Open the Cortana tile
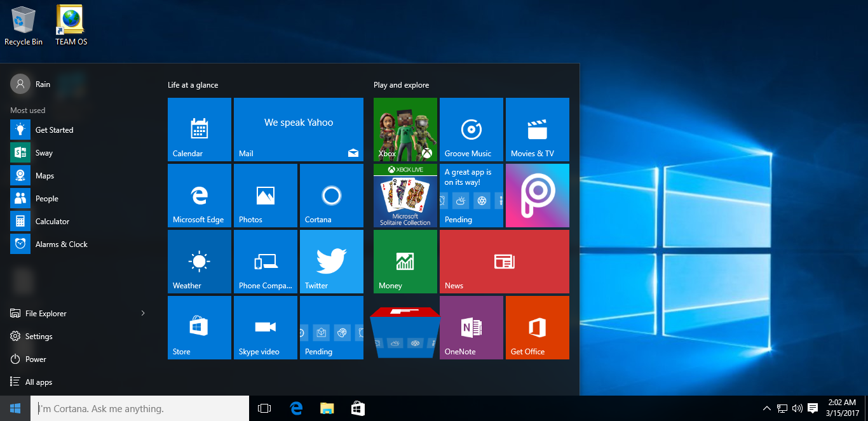The width and height of the screenshot is (868, 421). (332, 196)
